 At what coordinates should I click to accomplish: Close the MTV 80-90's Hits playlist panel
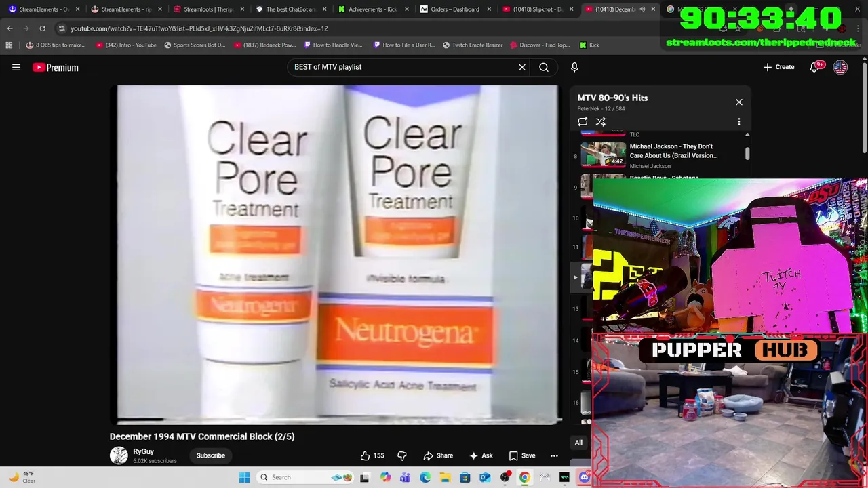[x=739, y=102]
